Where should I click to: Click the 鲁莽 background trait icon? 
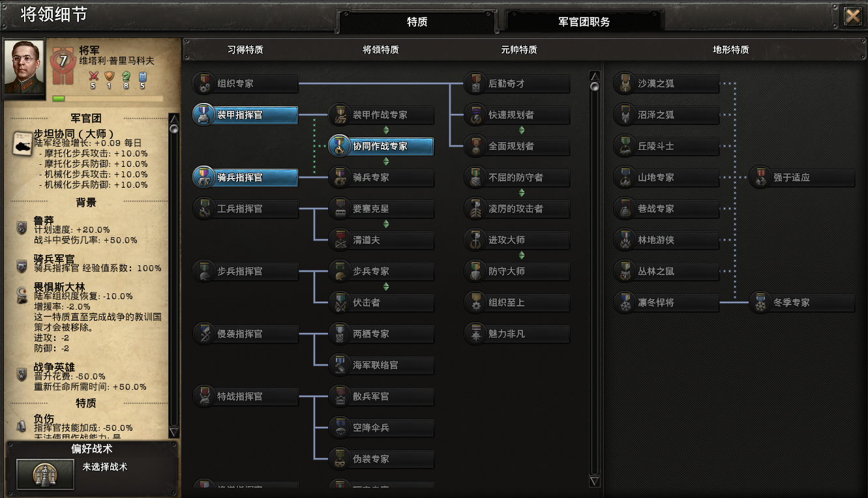coord(22,227)
